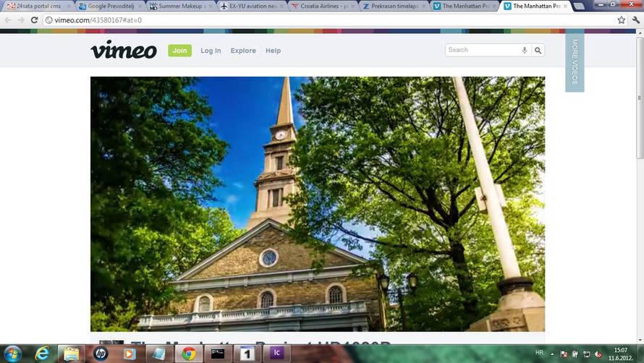Open Windows Media Player on taskbar
This screenshot has height=363, width=644.
(x=129, y=354)
